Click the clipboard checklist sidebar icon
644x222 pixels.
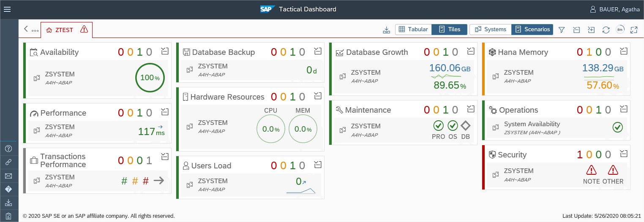8,216
